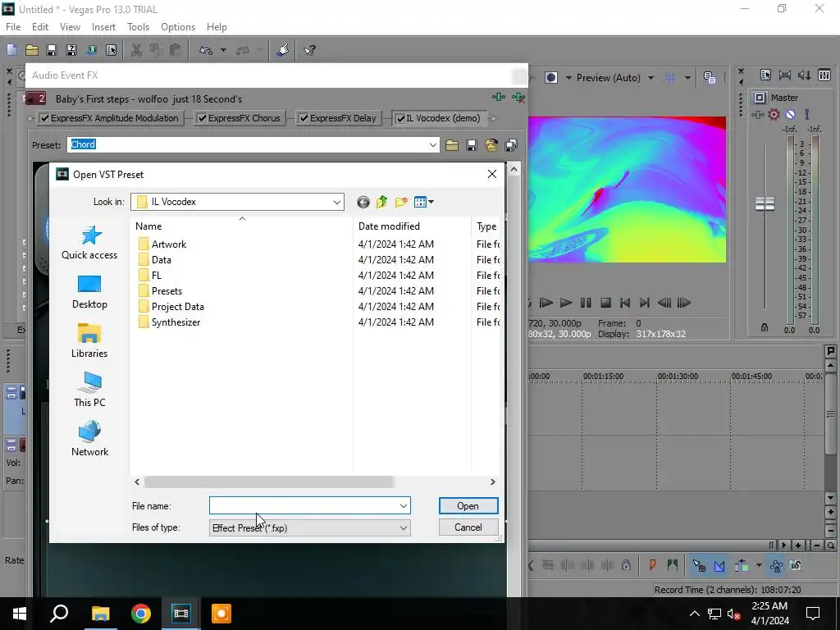Click the Cancel button in dialog

[468, 527]
